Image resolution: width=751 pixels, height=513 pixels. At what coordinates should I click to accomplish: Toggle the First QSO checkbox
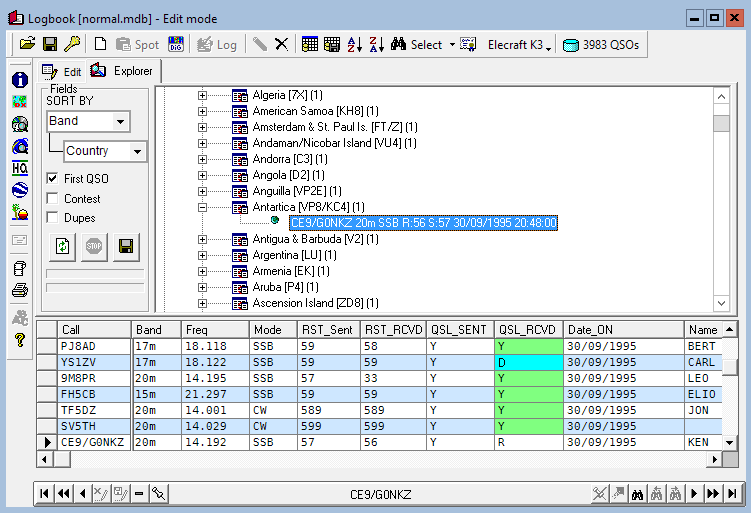(52, 179)
